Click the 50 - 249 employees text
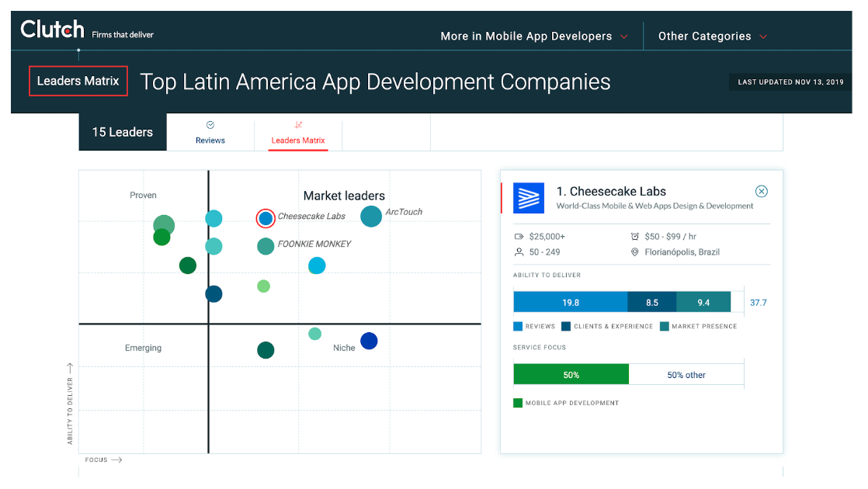 click(544, 252)
